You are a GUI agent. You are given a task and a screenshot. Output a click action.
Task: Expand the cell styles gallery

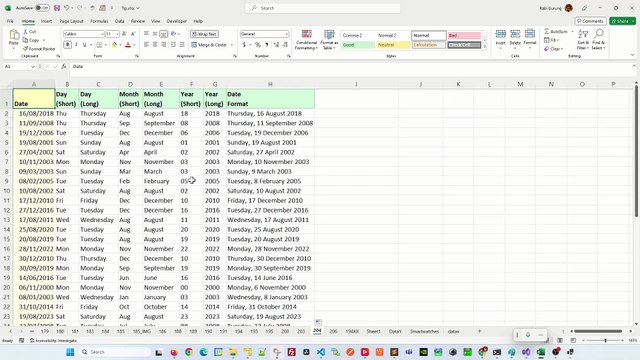point(485,47)
